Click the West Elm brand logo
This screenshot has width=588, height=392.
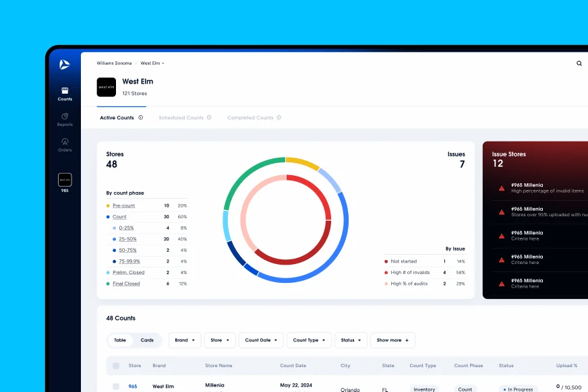pyautogui.click(x=106, y=88)
